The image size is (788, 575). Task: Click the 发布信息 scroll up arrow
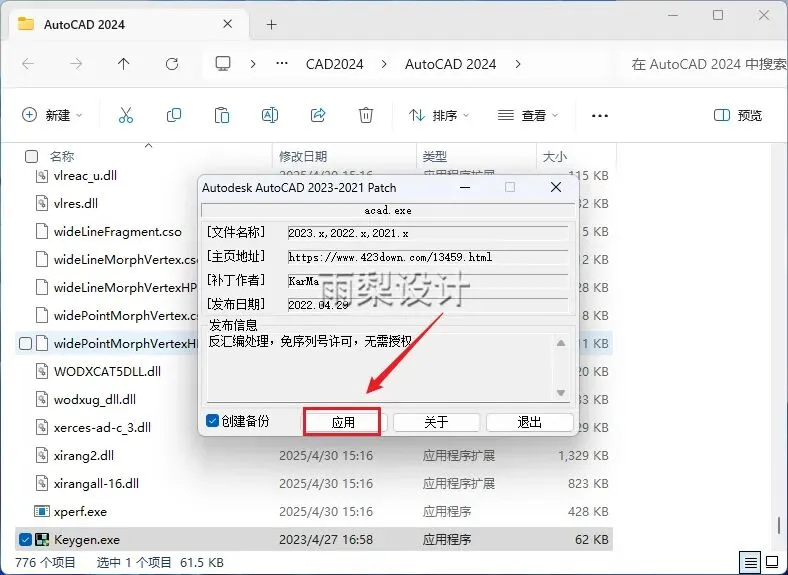tap(561, 343)
